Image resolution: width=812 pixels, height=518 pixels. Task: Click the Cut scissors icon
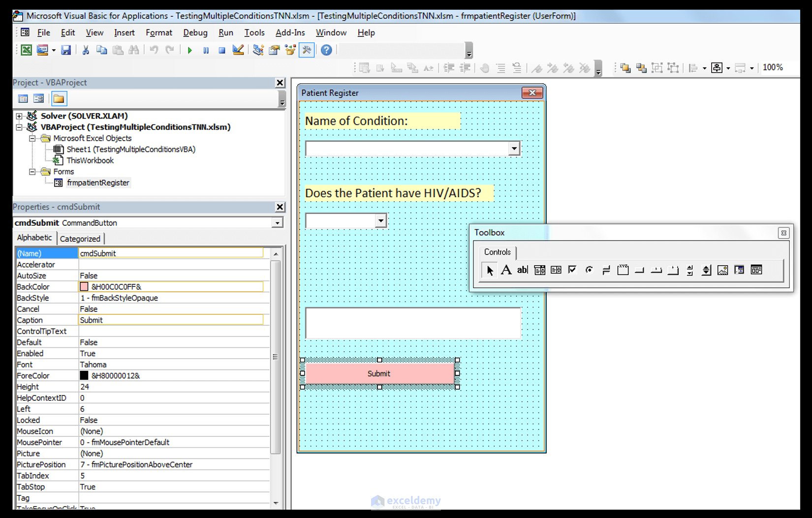[x=86, y=50]
